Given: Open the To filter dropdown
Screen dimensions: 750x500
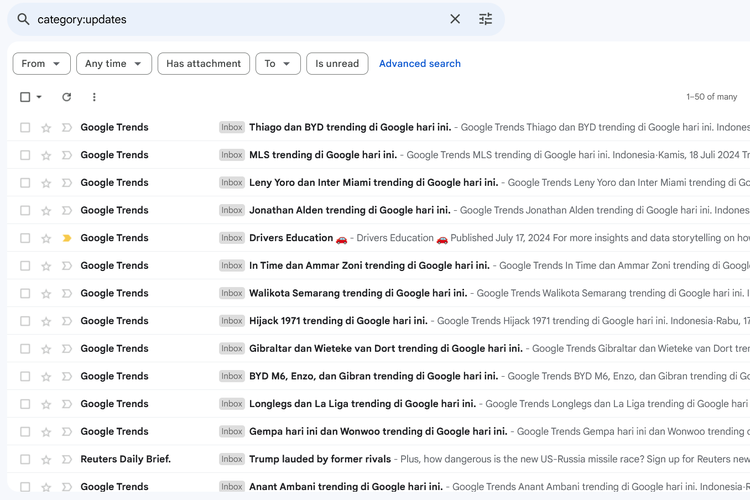Looking at the screenshot, I should 278,64.
